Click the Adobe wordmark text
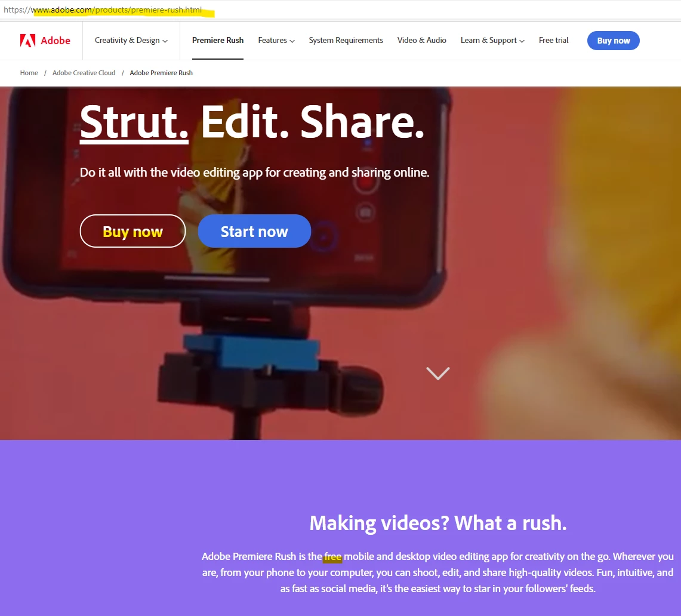Image resolution: width=681 pixels, height=616 pixels. point(56,41)
